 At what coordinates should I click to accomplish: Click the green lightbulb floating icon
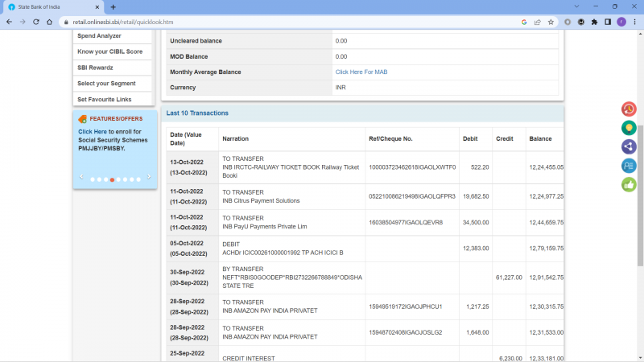[629, 128]
